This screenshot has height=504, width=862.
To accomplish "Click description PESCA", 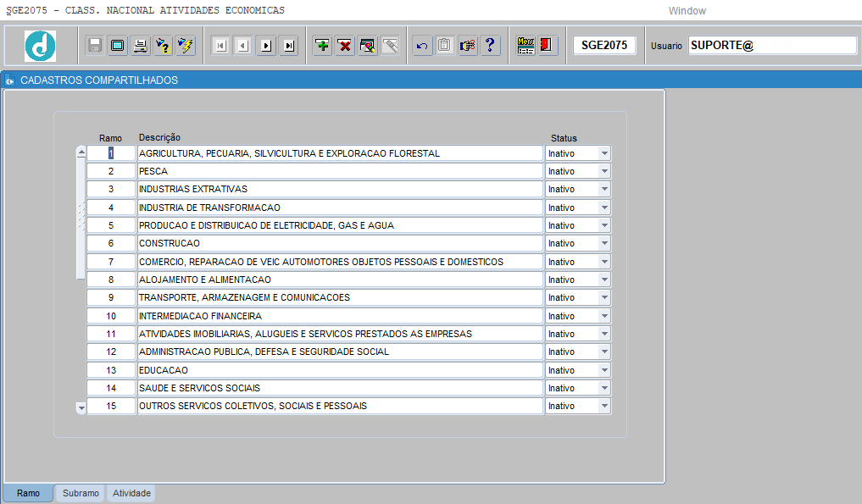I will click(x=340, y=171).
